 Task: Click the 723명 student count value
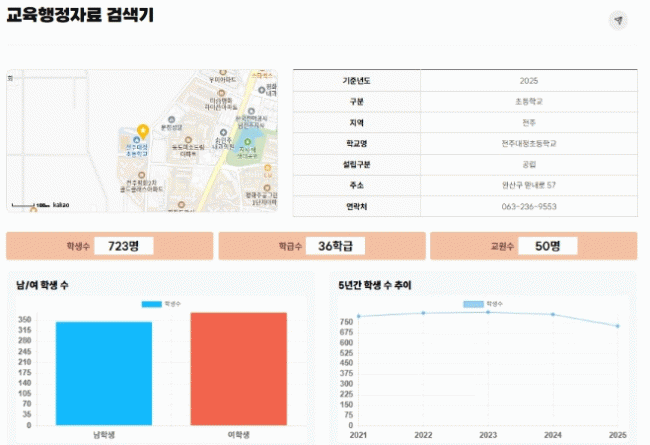click(x=123, y=246)
